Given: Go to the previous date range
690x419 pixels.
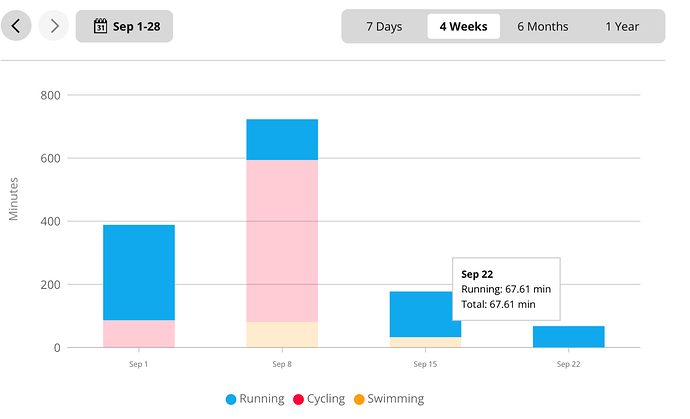Looking at the screenshot, I should 17,26.
